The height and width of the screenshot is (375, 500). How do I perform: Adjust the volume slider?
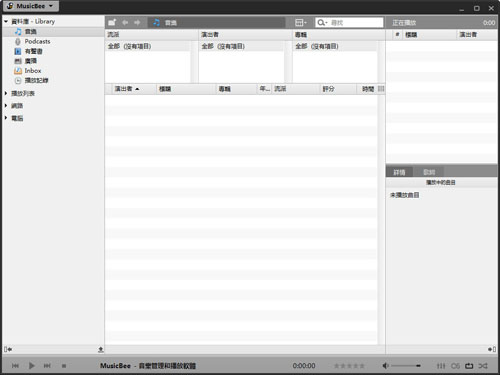click(x=406, y=366)
